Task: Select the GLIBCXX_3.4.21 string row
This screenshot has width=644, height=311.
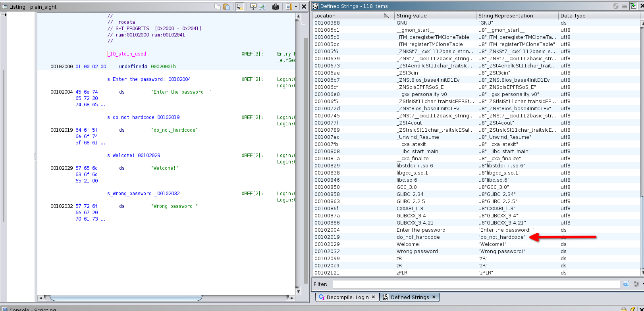Action: click(x=476, y=223)
